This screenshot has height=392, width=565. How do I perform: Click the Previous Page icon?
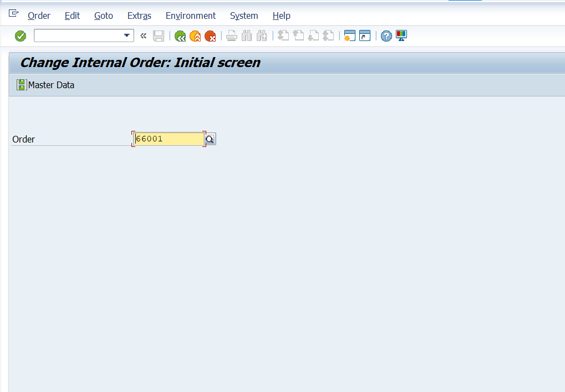pyautogui.click(x=298, y=35)
